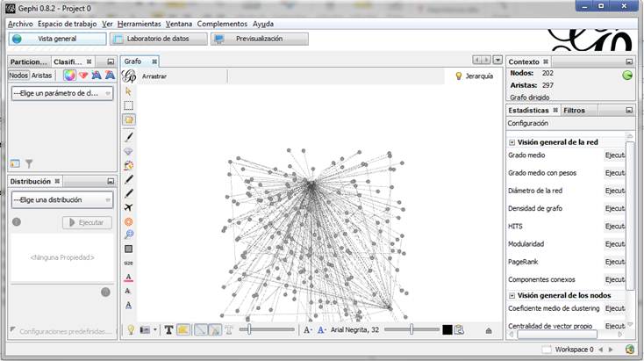The width and height of the screenshot is (644, 361).
Task: Switch ranking to Aristas
Action: pos(41,76)
